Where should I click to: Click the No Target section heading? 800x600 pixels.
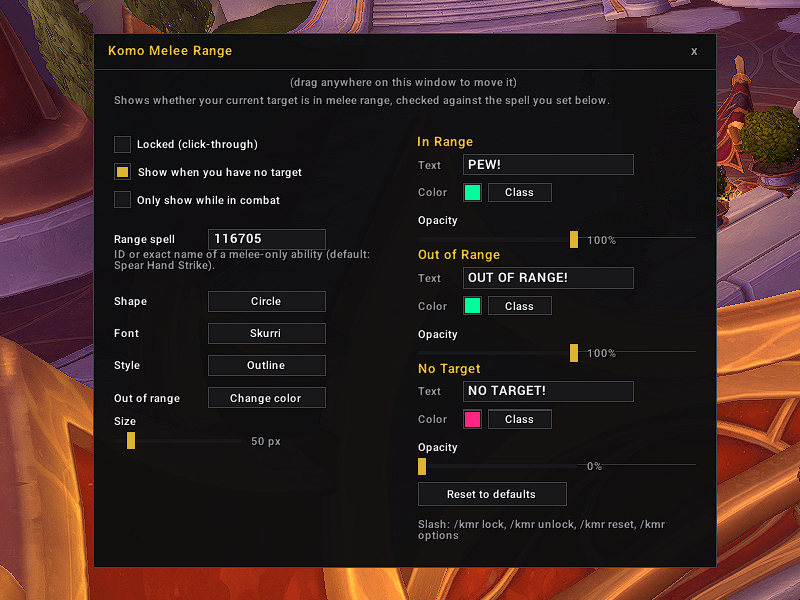tap(449, 368)
